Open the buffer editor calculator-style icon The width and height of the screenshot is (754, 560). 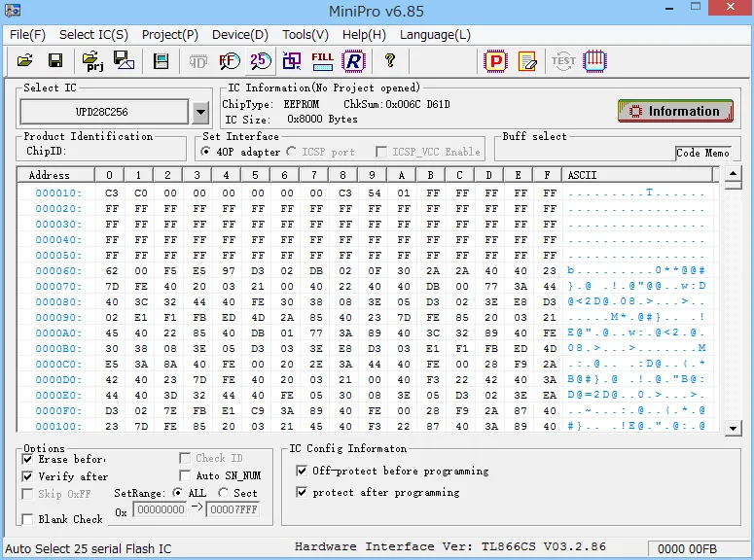[161, 61]
